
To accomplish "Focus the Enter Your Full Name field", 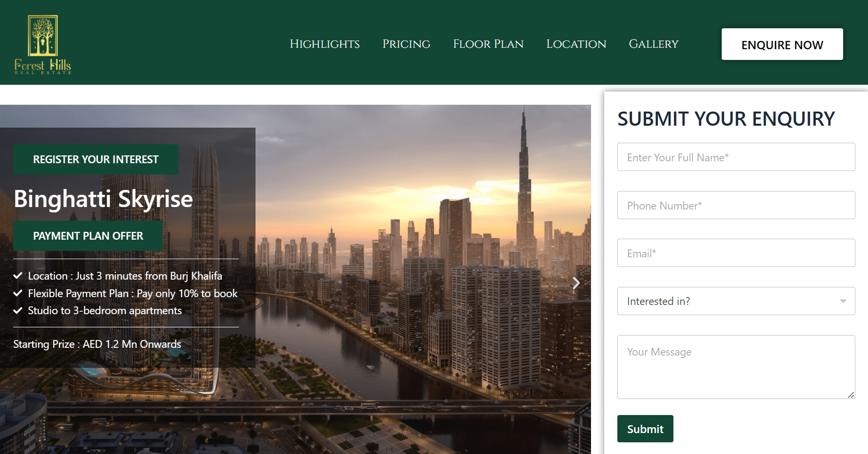I will 736,157.
